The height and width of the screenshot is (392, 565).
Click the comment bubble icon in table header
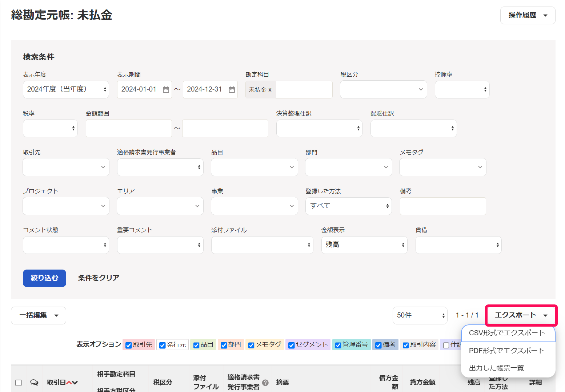click(34, 383)
